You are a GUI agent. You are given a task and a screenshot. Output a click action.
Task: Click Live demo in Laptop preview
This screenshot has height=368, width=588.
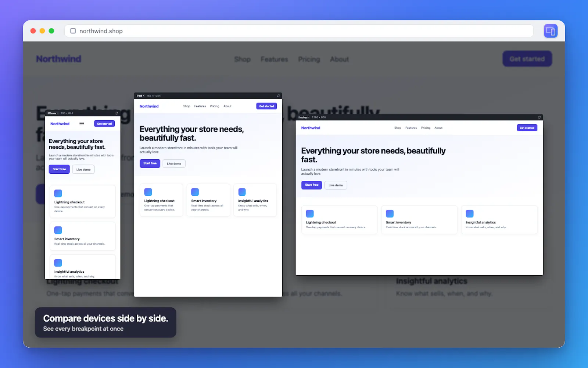[x=336, y=185]
